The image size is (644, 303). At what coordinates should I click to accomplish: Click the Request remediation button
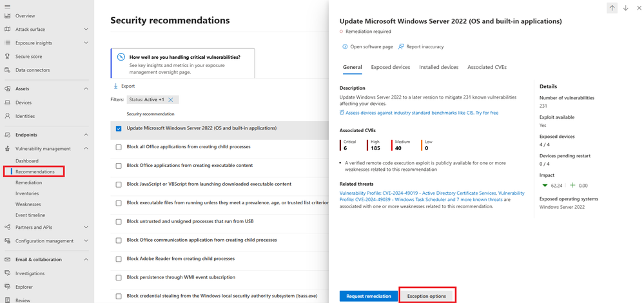click(x=368, y=296)
